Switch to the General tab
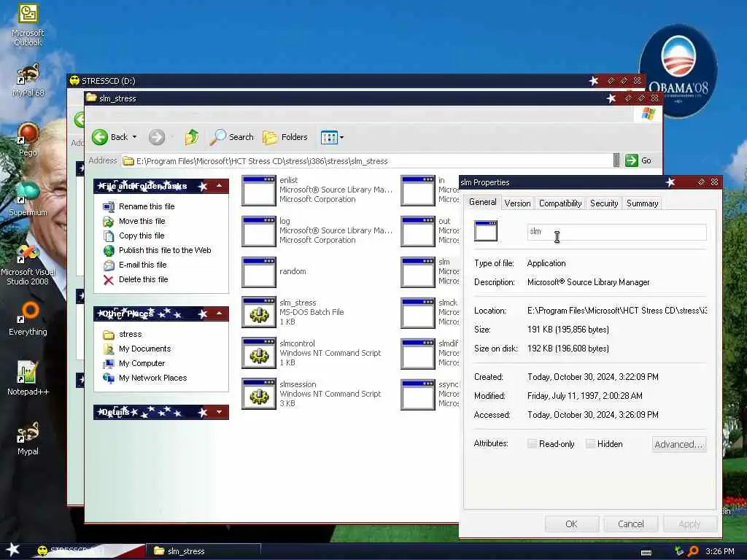This screenshot has height=560, width=747. click(483, 202)
